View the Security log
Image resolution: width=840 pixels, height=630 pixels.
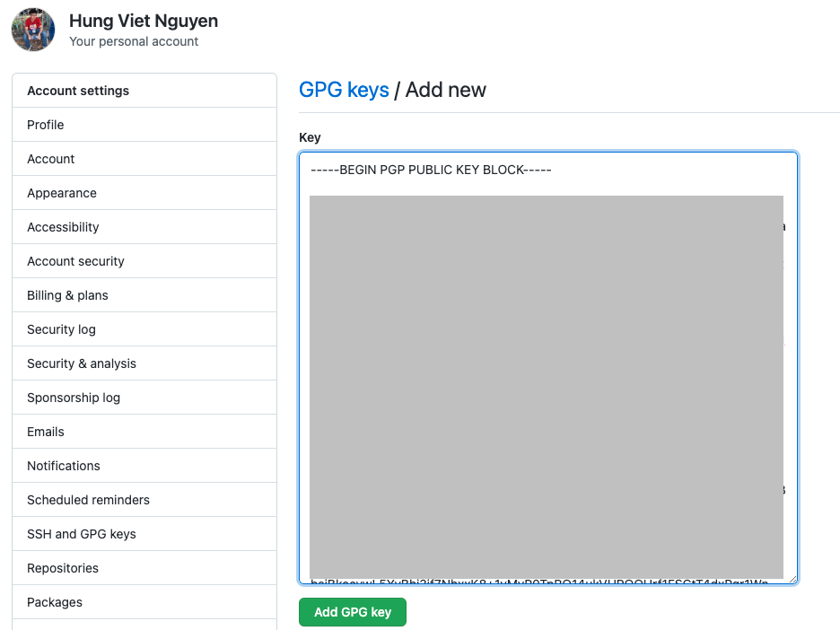[60, 328]
